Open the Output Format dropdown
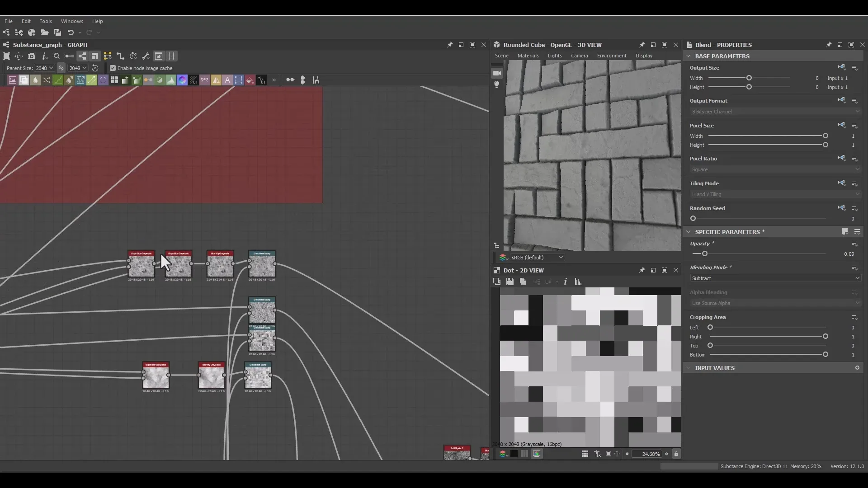Screen dimensions: 868x488 tap(775, 112)
